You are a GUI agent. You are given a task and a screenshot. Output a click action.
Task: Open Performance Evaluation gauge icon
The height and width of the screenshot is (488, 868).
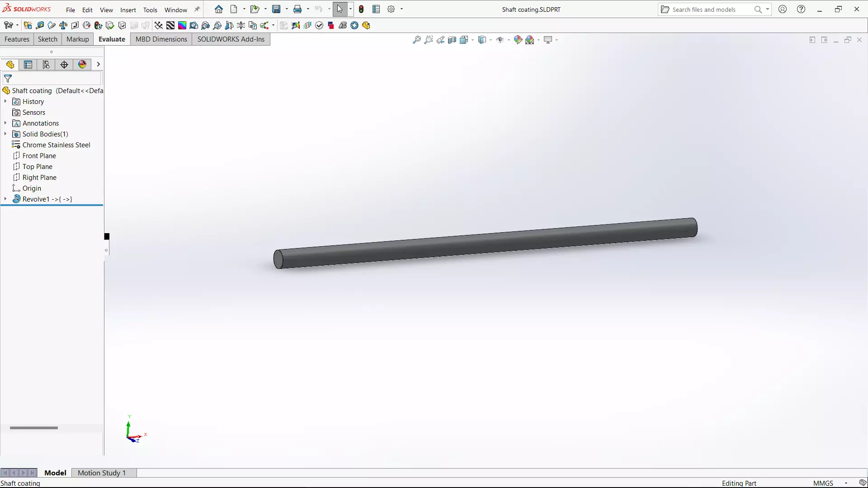coord(87,25)
